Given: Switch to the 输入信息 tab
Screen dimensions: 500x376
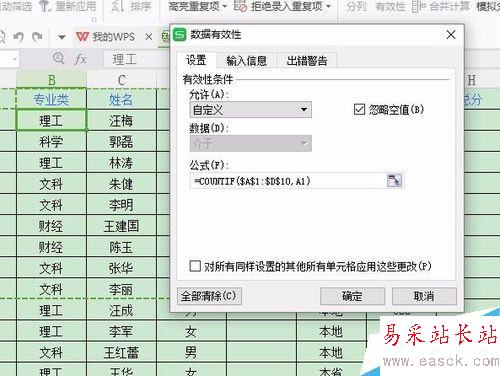Looking at the screenshot, I should (247, 61).
